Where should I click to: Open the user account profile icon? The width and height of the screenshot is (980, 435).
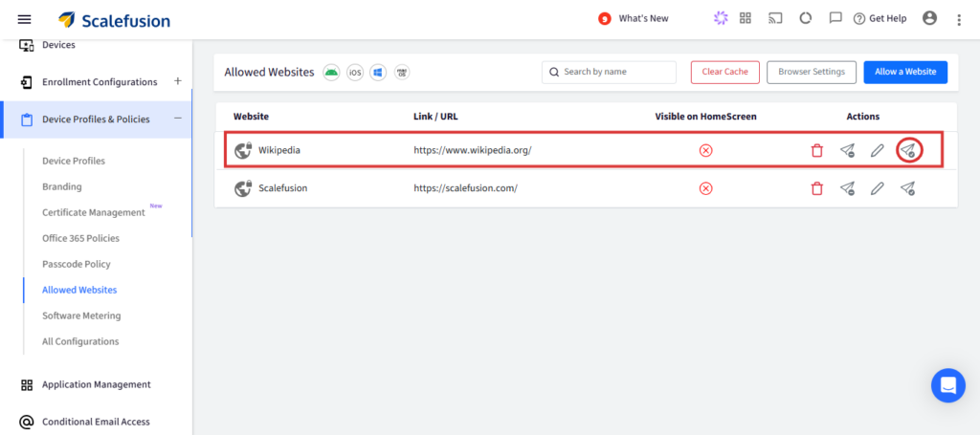click(x=929, y=18)
